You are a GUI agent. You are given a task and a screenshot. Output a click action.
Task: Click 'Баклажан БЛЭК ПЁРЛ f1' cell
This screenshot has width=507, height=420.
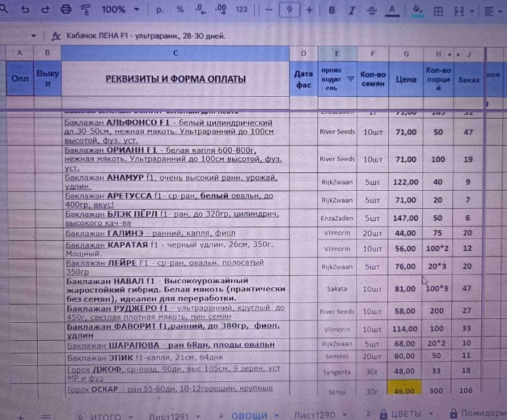tap(176, 218)
